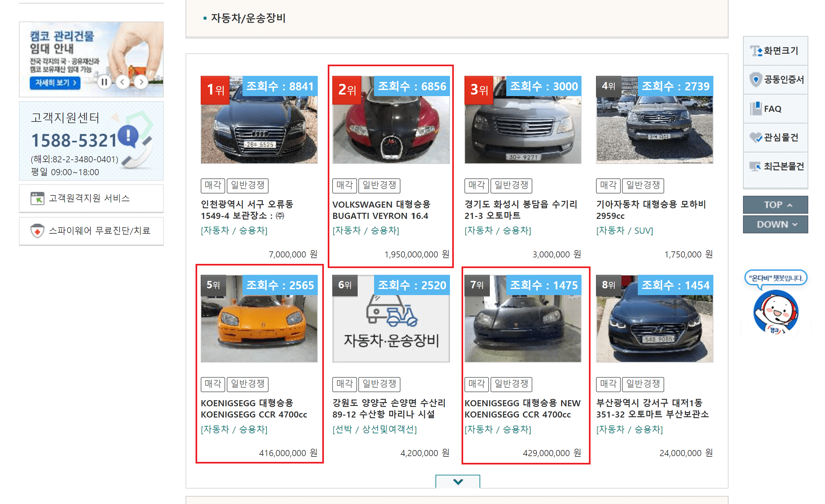Image resolution: width=825 pixels, height=504 pixels.
Task: Click the 최근본물건 monitor icon
Action: click(x=755, y=166)
